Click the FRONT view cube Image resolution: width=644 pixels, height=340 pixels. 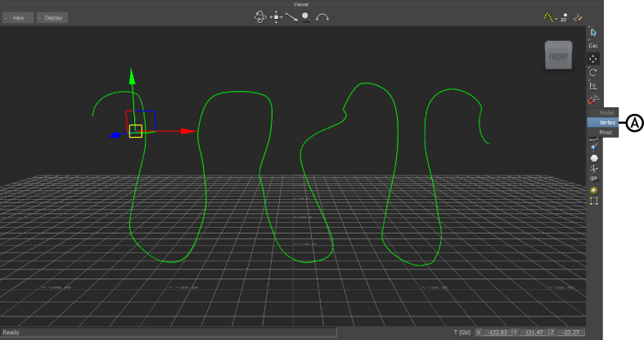tap(558, 55)
